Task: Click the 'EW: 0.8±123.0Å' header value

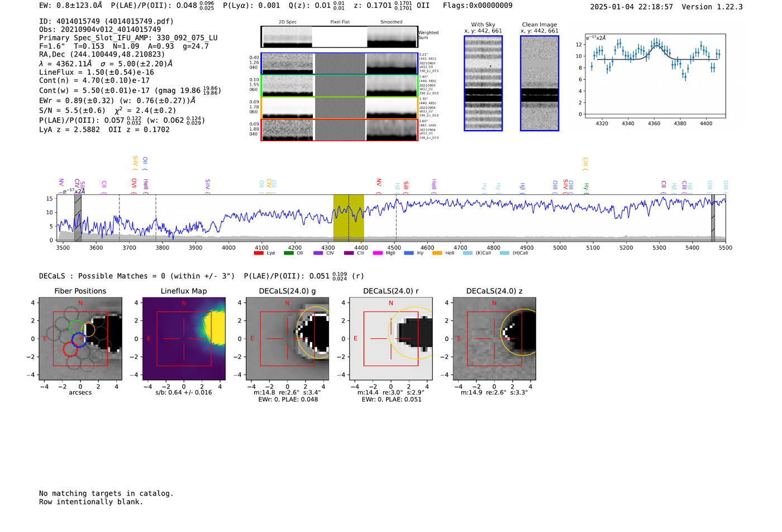Action: coord(70,6)
